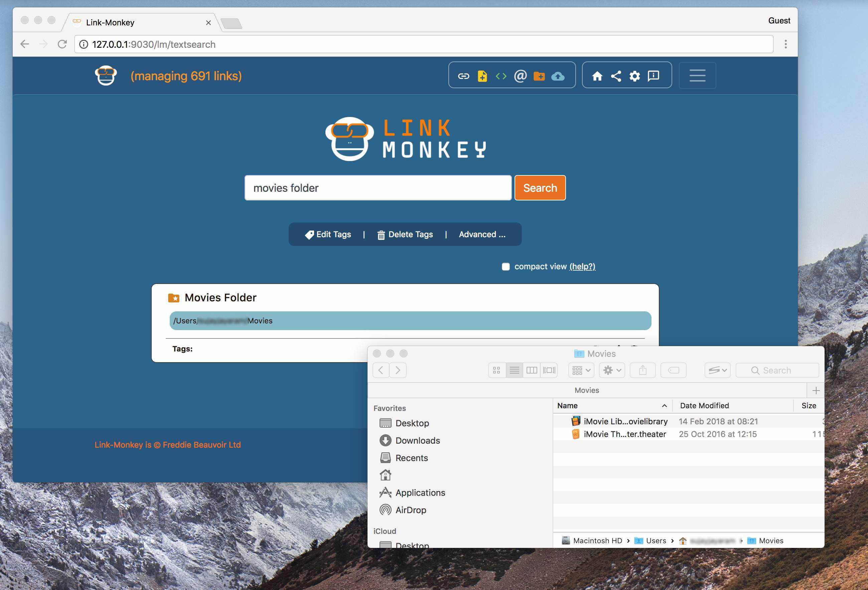Click Macintosh HD in path bar
The image size is (868, 590).
(592, 541)
